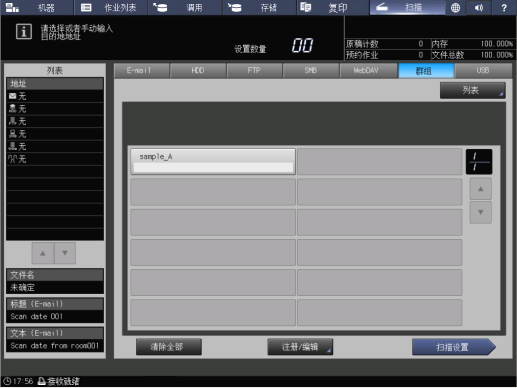Click the group list page down arrow
Image resolution: width=517 pixels, height=388 pixels.
480,212
